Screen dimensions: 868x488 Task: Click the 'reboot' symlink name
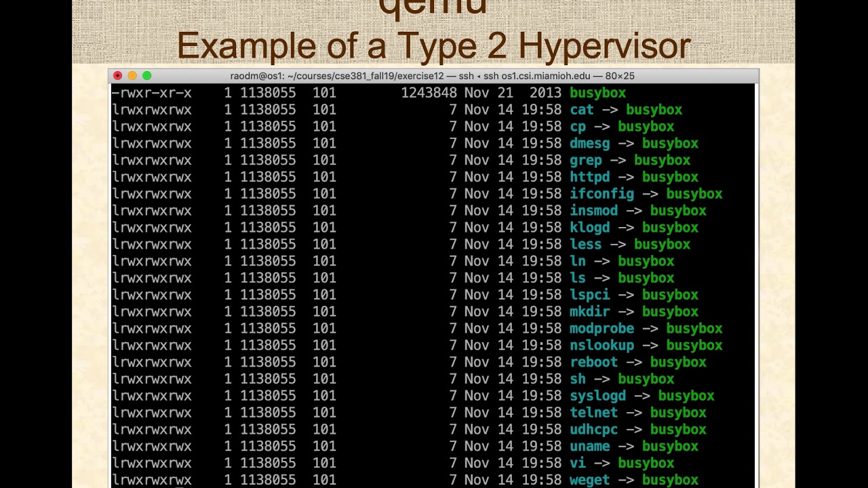593,362
